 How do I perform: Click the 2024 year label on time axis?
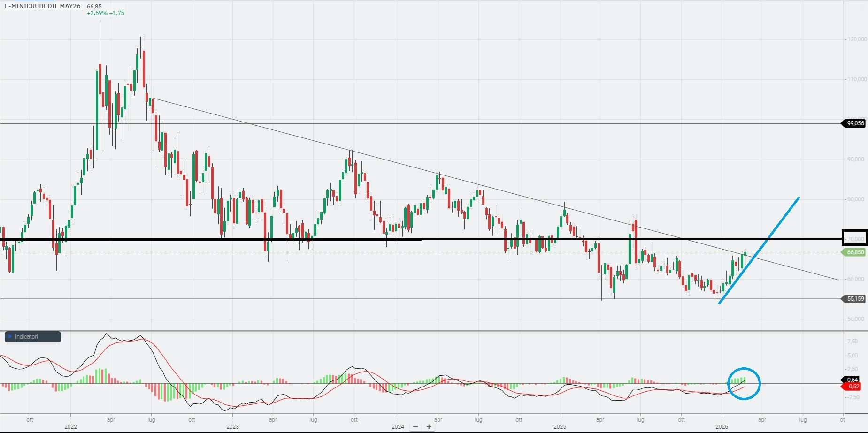tap(398, 427)
